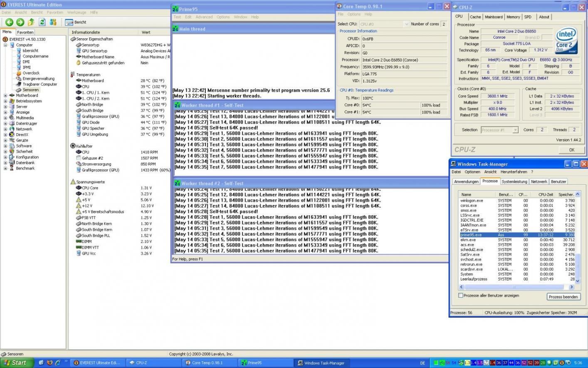The image size is (588, 368).
Task: Click the Betriebssystem icon in EVEREST tree
Action: point(12,101)
